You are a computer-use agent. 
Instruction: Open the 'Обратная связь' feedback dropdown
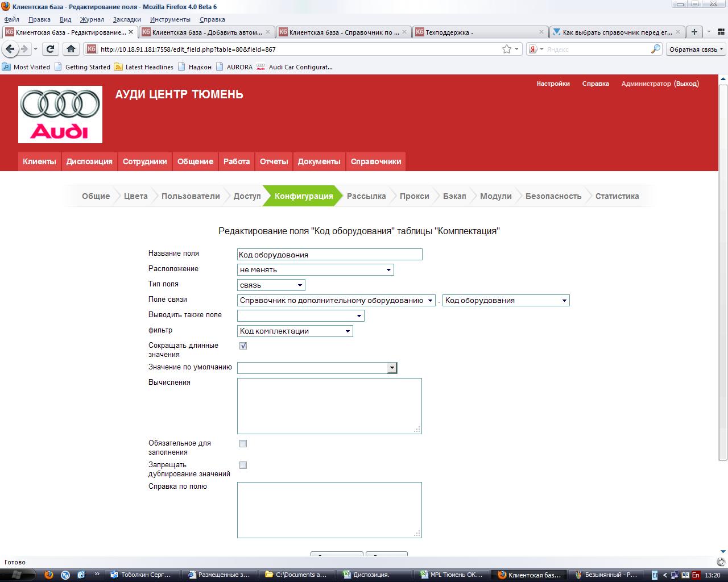[x=697, y=49]
